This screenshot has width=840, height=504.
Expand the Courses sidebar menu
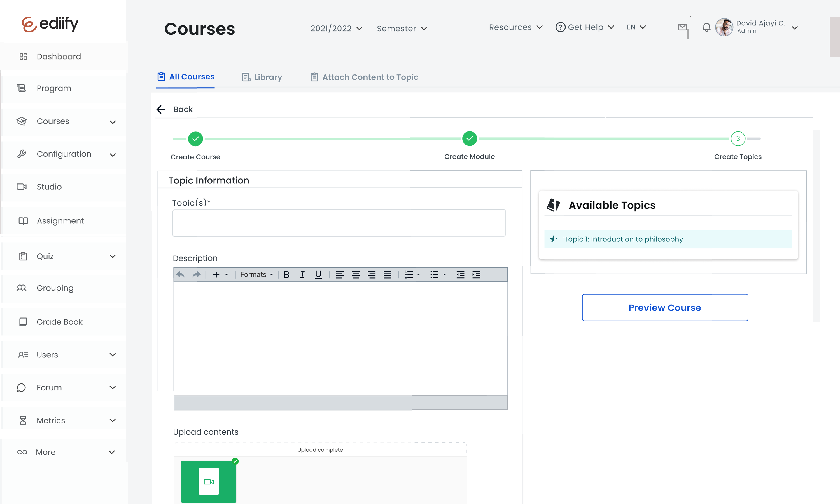[113, 122]
